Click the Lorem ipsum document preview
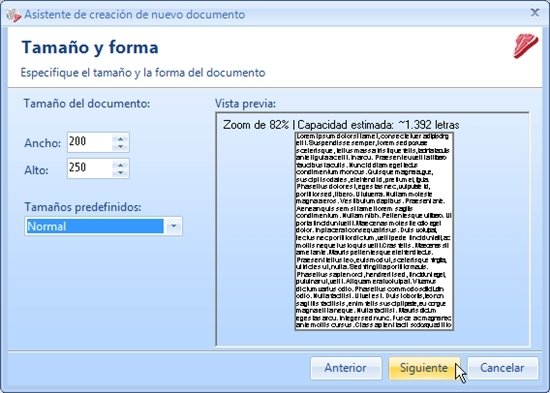The image size is (550, 393). pos(374,232)
